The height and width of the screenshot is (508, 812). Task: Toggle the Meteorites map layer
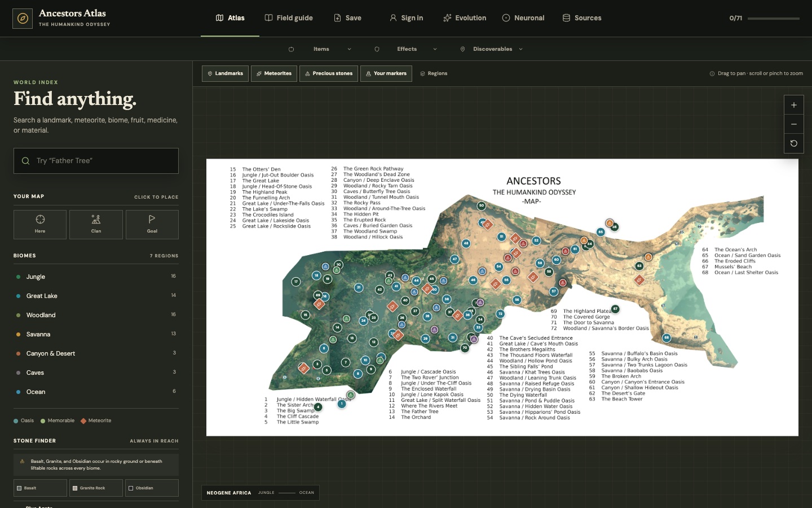(x=274, y=73)
